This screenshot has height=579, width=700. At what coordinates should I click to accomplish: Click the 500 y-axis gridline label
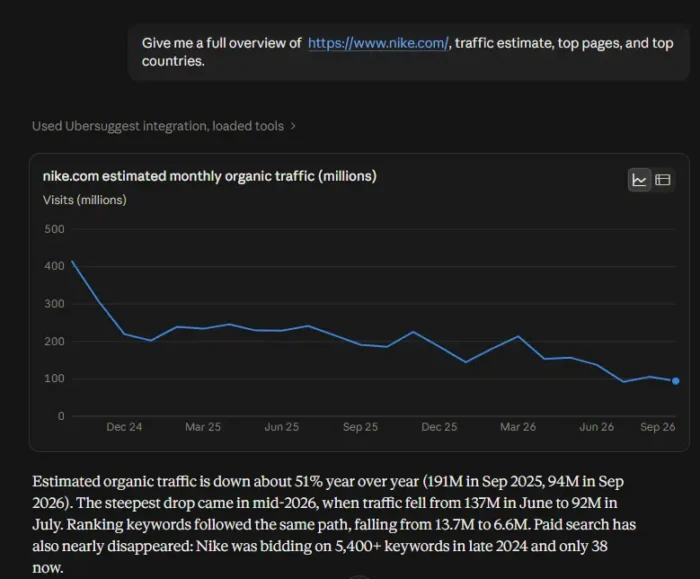pos(54,229)
